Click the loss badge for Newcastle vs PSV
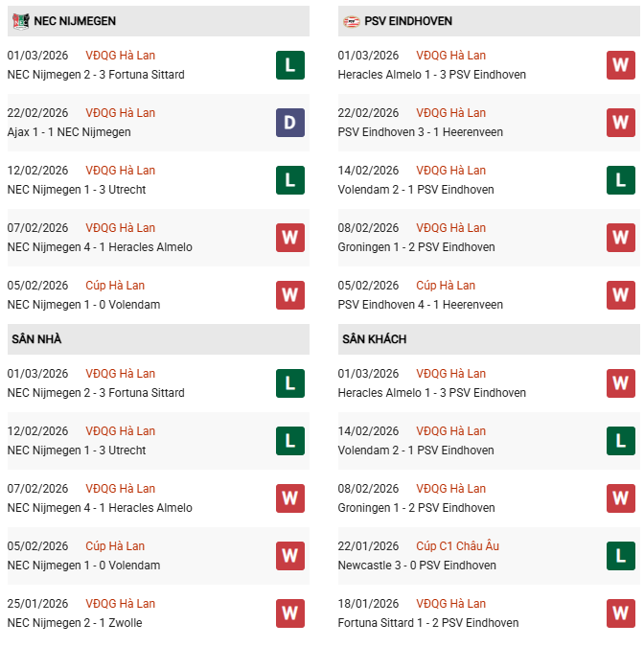This screenshot has width=644, height=647. (620, 556)
